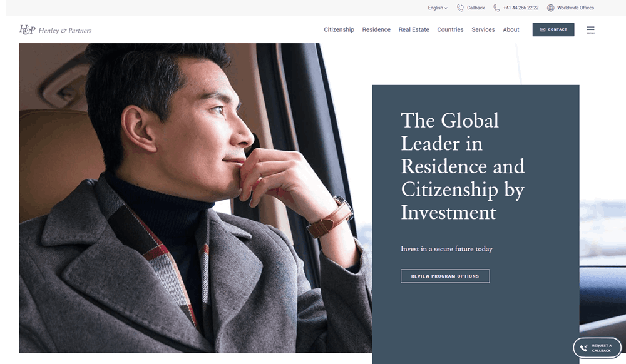Click the Worldwide Offices globe icon
The image size is (626, 364).
550,8
